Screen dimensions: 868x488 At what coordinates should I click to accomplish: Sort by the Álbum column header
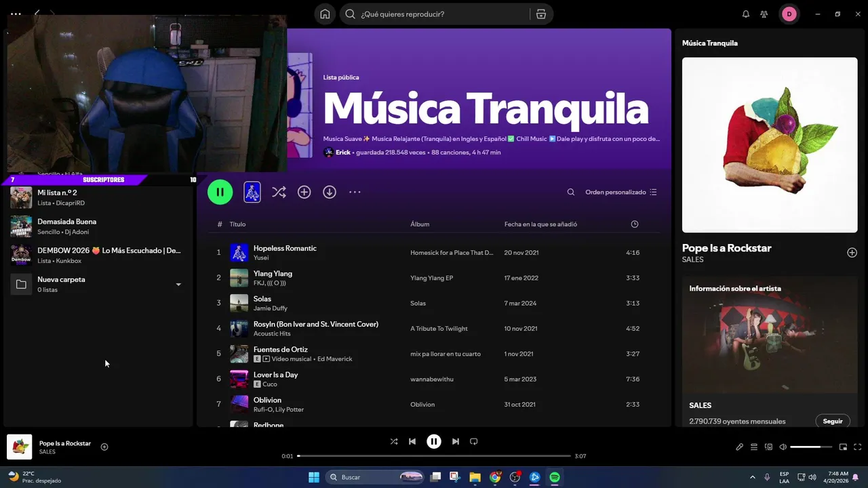(420, 224)
